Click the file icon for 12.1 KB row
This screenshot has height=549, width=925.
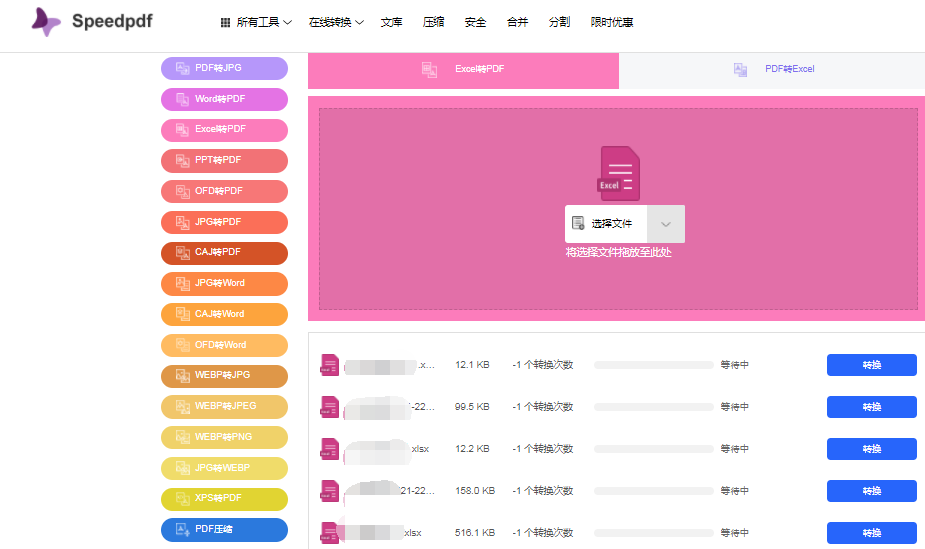330,364
